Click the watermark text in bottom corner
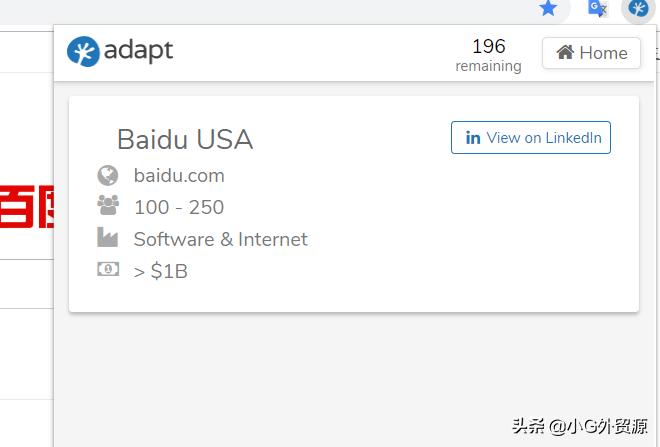The height and width of the screenshot is (447, 660). coord(580,424)
